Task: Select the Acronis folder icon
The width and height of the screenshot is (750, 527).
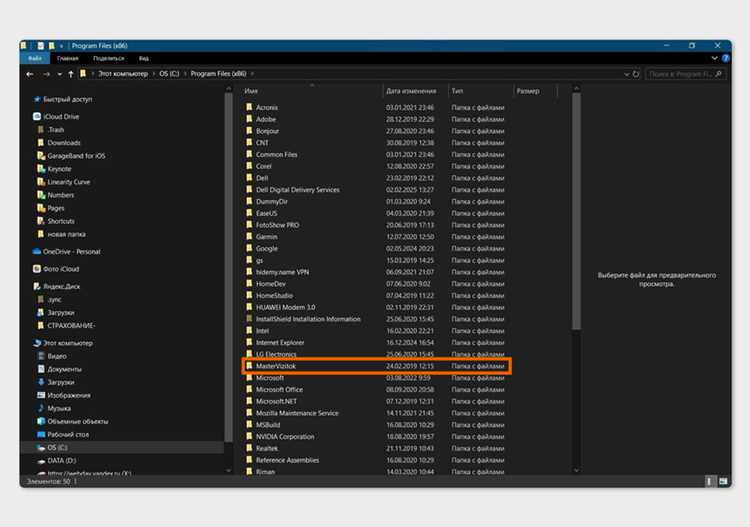Action: click(x=249, y=107)
